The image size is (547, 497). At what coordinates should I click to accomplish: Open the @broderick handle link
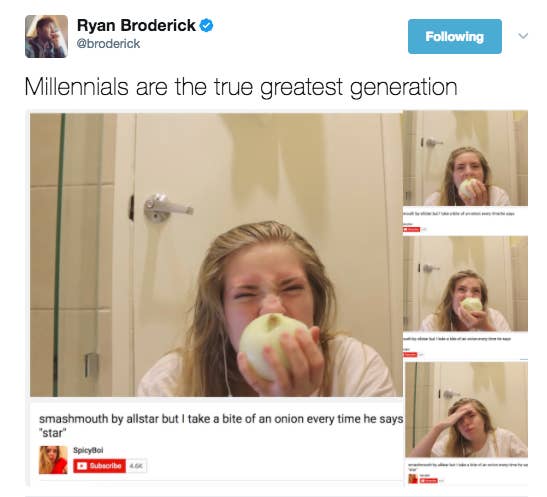point(108,44)
